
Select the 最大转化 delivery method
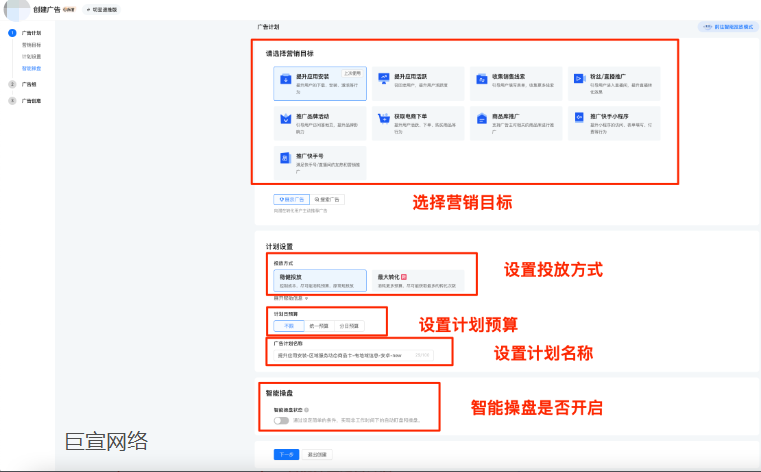point(418,281)
